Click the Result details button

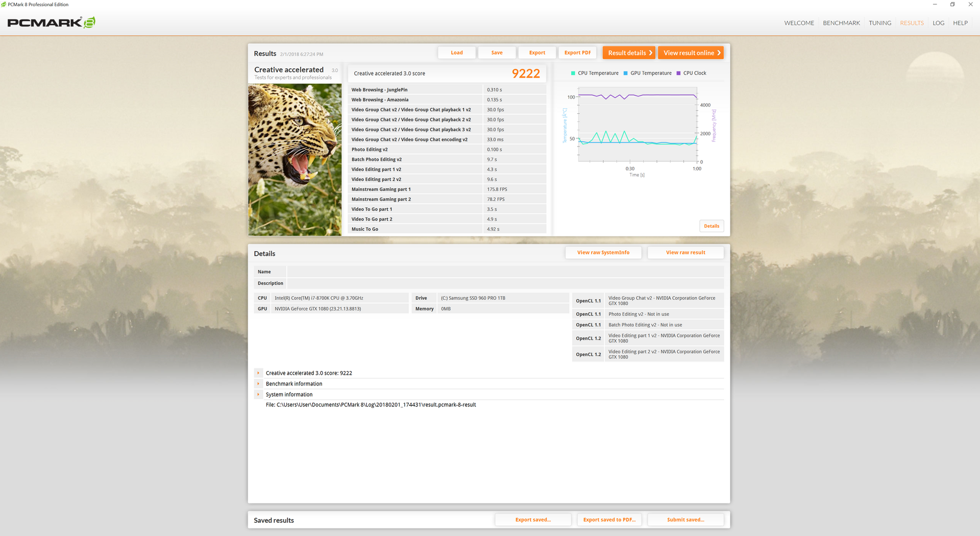pyautogui.click(x=629, y=53)
